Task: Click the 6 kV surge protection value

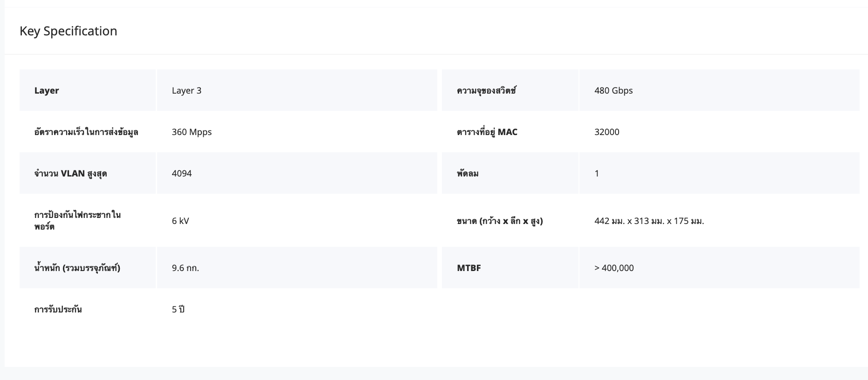Action: click(180, 221)
